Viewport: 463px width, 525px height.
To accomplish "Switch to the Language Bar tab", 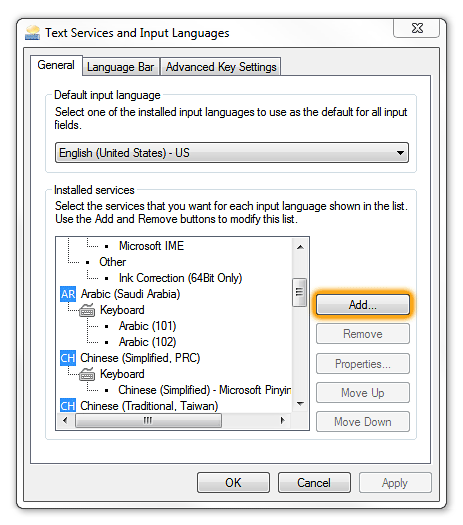I will pos(121,67).
